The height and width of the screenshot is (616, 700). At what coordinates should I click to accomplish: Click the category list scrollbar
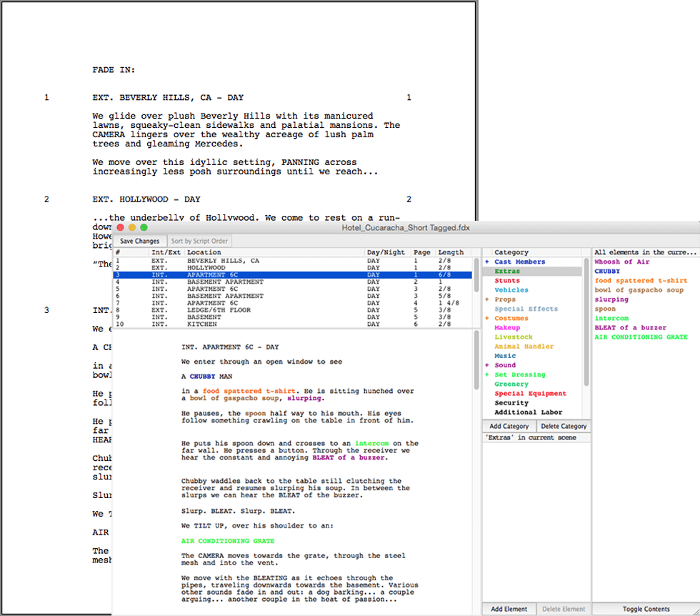click(586, 322)
